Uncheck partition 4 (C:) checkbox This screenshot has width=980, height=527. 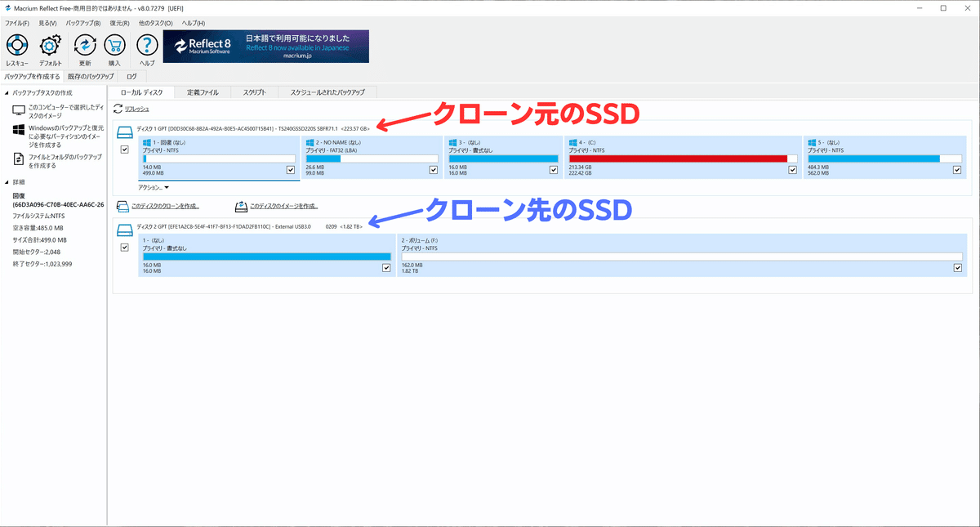click(792, 170)
